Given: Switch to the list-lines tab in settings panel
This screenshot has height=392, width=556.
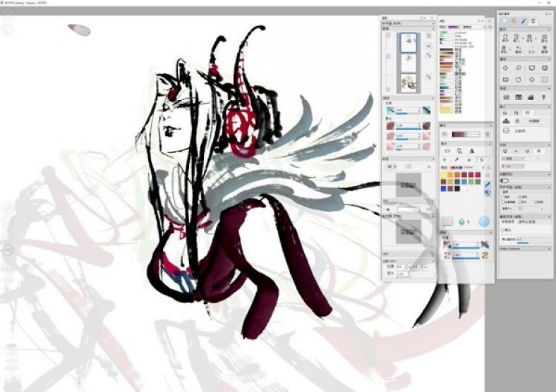Looking at the screenshot, I should tap(533, 21).
